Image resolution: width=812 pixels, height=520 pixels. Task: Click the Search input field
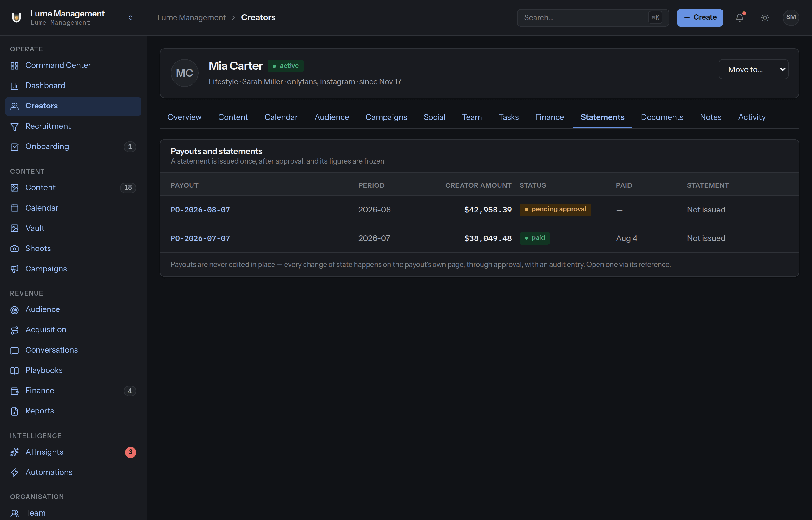click(593, 17)
